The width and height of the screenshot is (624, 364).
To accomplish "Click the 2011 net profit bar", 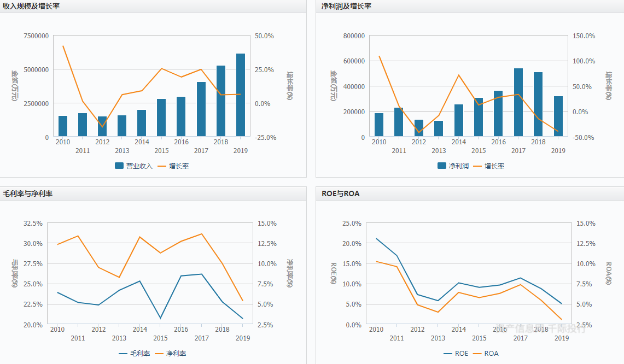I will 399,122.
